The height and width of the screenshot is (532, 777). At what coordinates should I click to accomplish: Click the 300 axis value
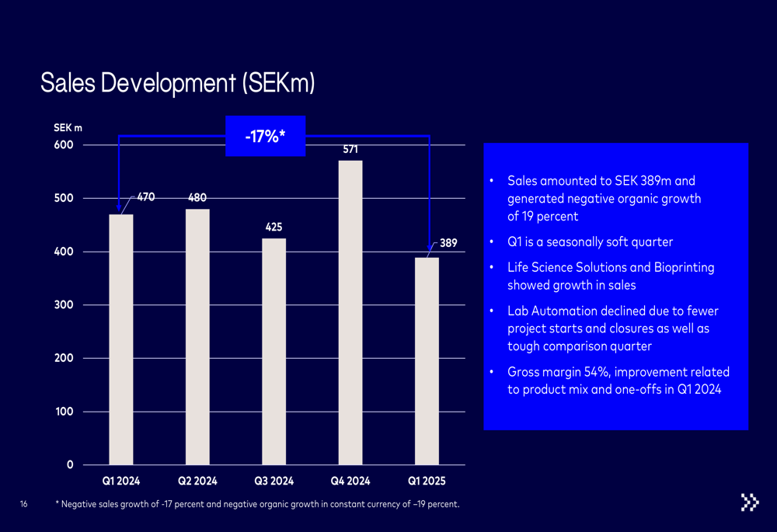click(64, 304)
